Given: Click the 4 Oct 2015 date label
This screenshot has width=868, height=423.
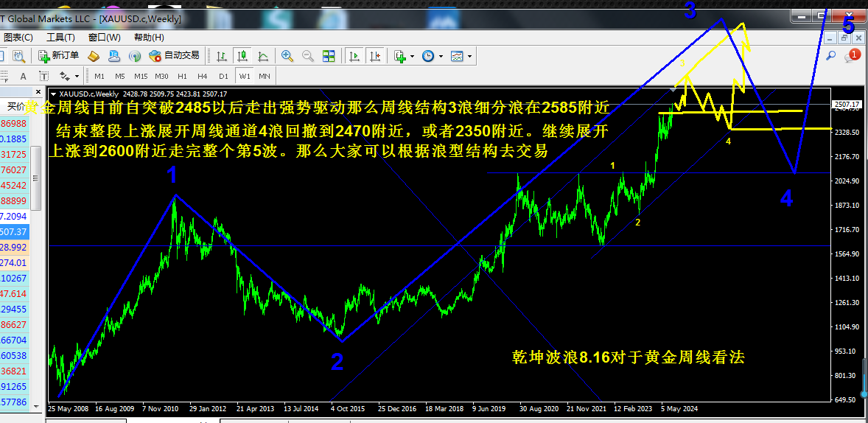Looking at the screenshot, I should (349, 408).
